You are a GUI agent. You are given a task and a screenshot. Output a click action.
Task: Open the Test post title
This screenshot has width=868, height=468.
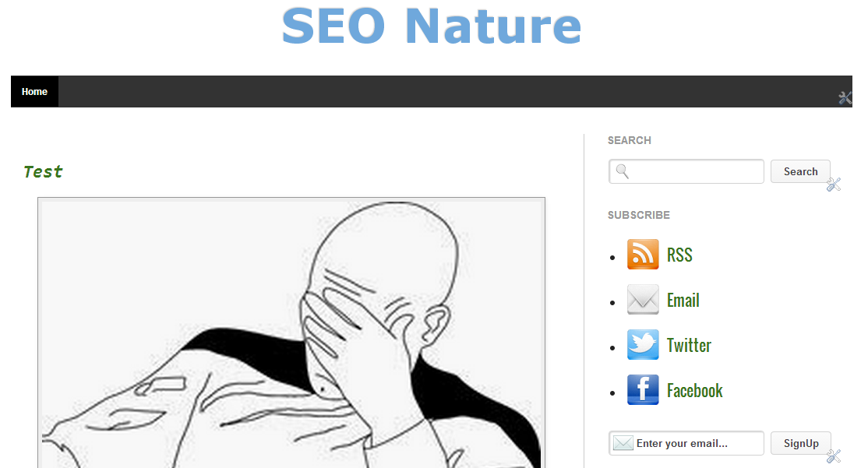pos(43,172)
